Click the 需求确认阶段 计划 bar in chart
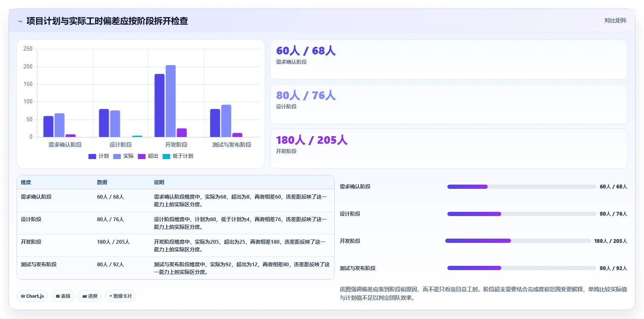 48,127
